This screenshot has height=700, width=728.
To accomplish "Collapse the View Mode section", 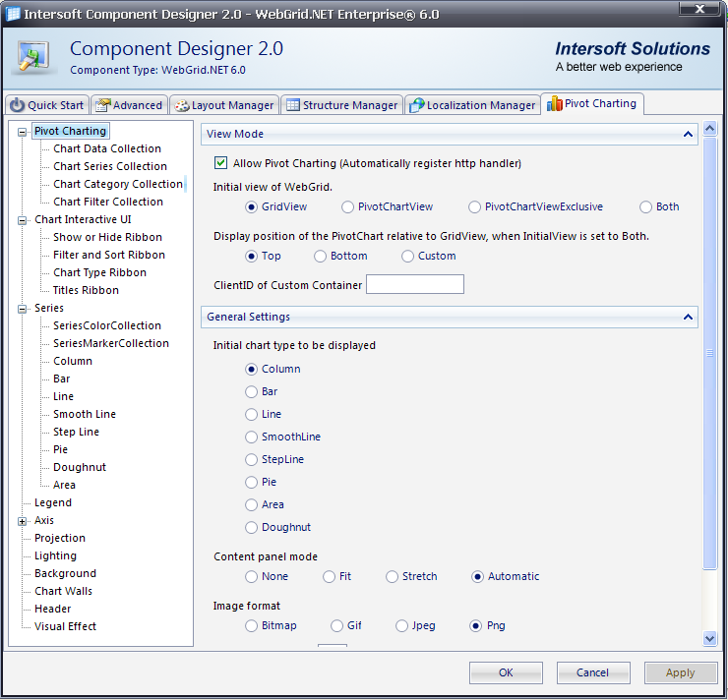I will [688, 134].
